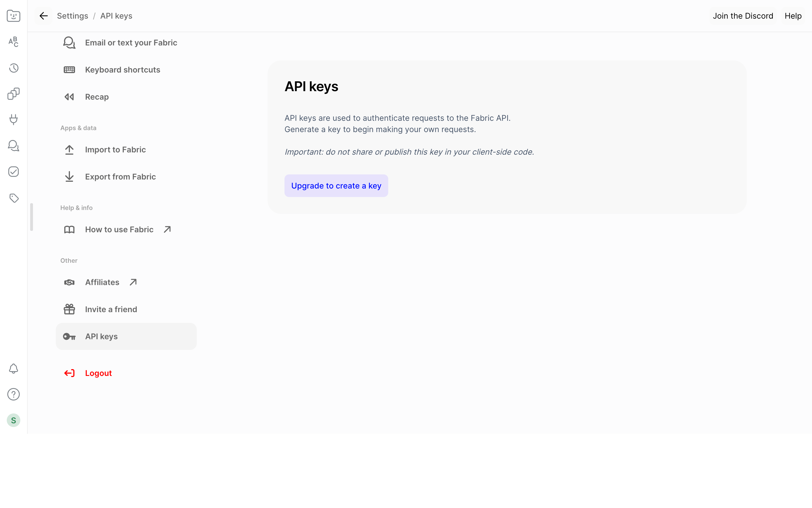Screen dimensions: 812x508
Task: Go back using the arrow button
Action: (x=44, y=16)
